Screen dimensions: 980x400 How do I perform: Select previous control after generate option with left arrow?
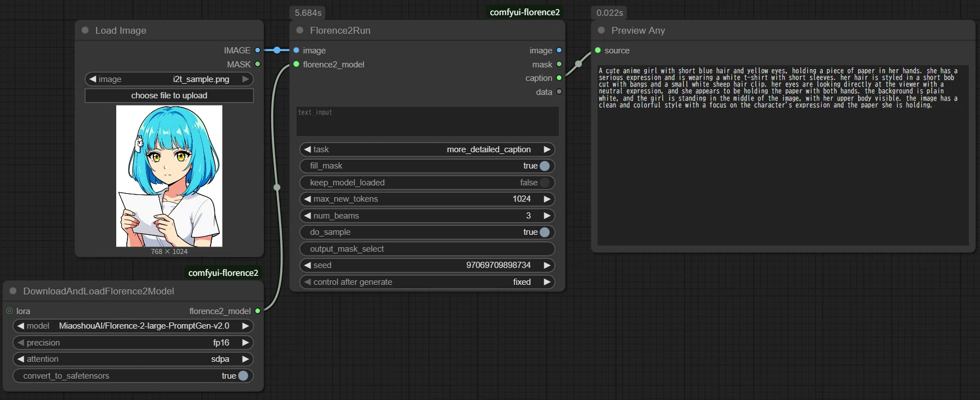coord(307,282)
